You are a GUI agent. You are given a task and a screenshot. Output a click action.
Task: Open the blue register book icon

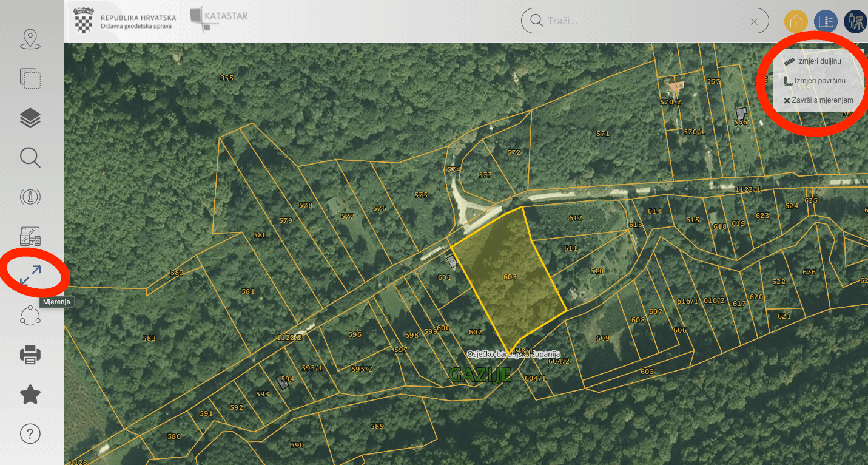point(826,21)
